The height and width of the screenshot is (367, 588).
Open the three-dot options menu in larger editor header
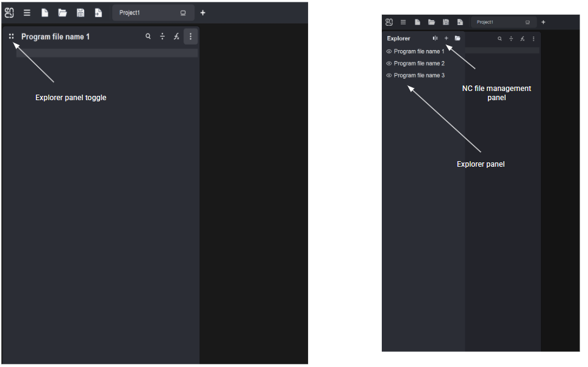click(x=190, y=37)
